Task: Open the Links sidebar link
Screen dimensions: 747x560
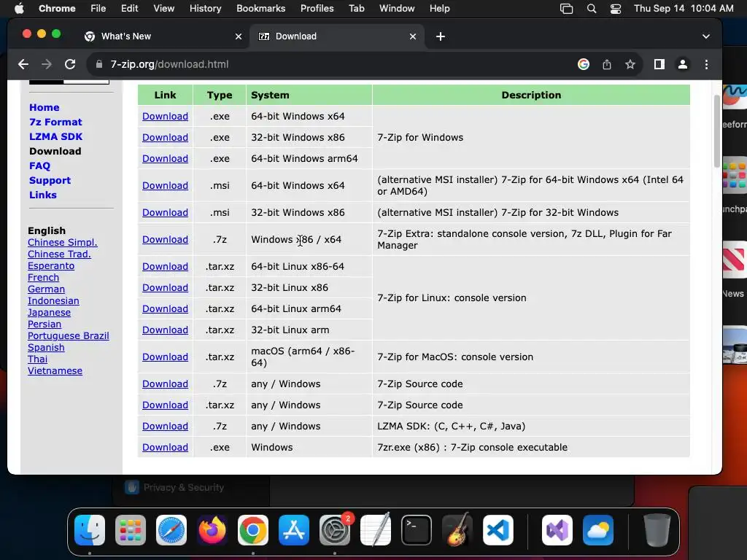Action: click(x=43, y=195)
